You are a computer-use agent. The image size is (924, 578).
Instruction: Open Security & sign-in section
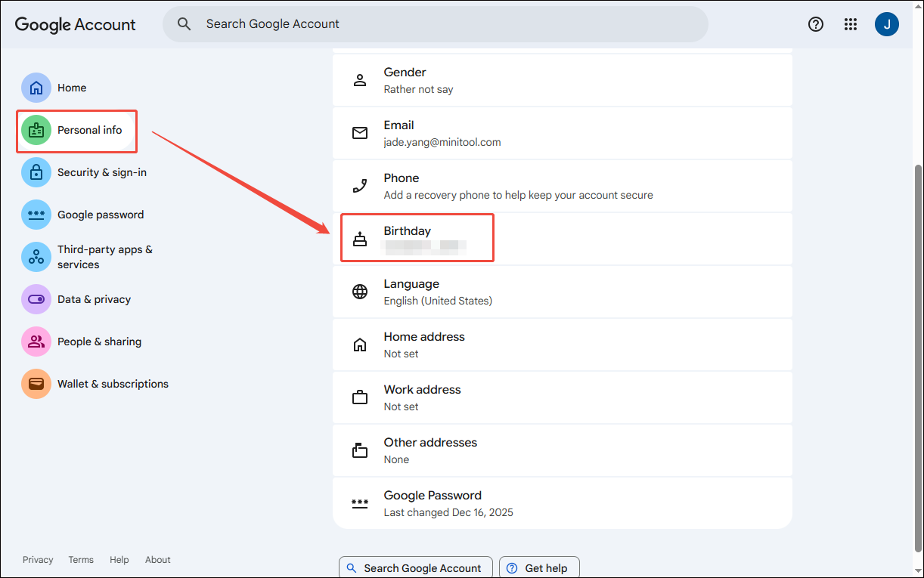pos(102,172)
